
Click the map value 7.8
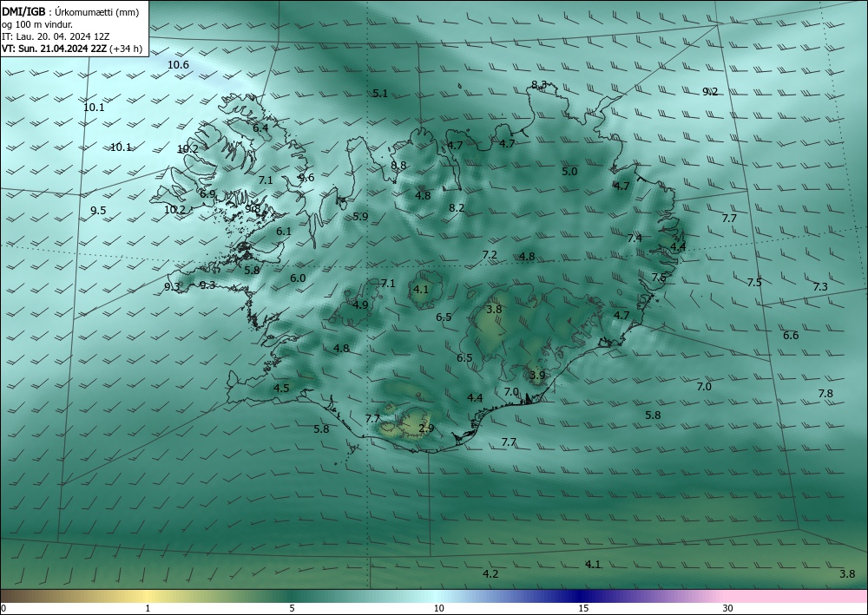point(825,394)
